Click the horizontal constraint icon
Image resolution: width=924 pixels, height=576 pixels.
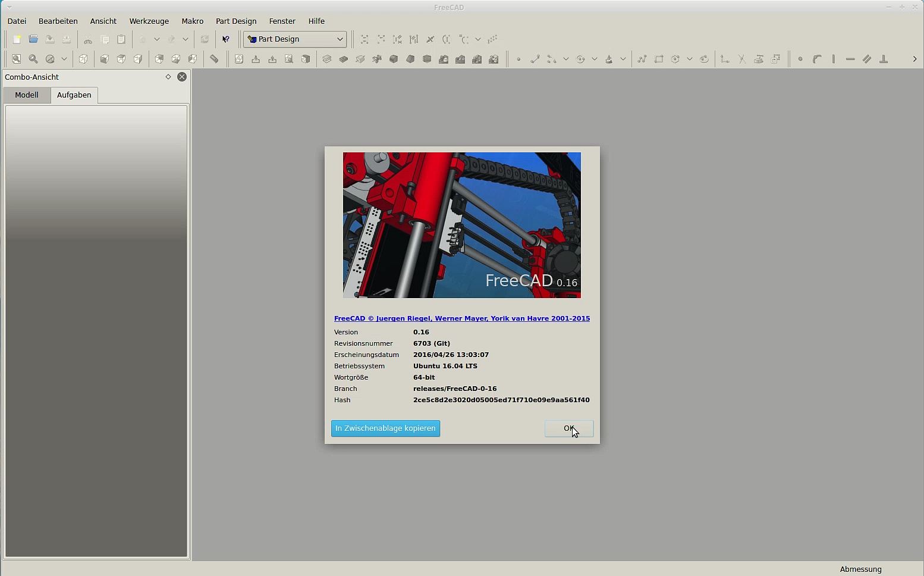(850, 59)
